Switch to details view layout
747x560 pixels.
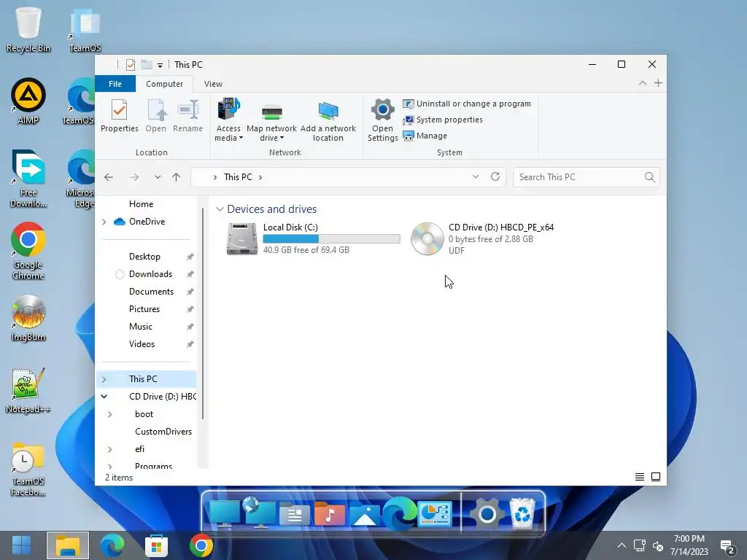[x=640, y=477]
